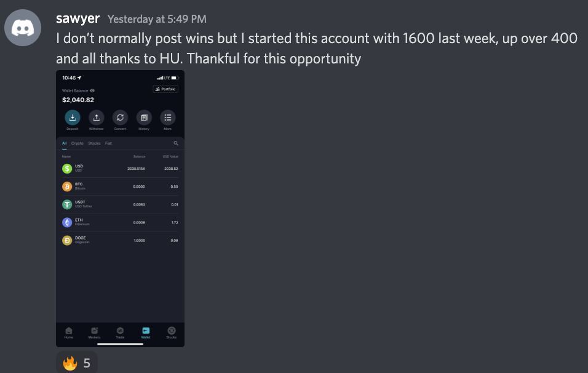Toggle the fire emoji reaction
The height and width of the screenshot is (373, 588).
point(77,363)
